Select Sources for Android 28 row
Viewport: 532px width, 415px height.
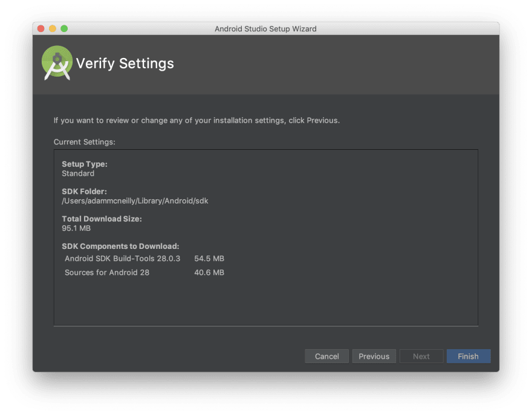pyautogui.click(x=144, y=272)
